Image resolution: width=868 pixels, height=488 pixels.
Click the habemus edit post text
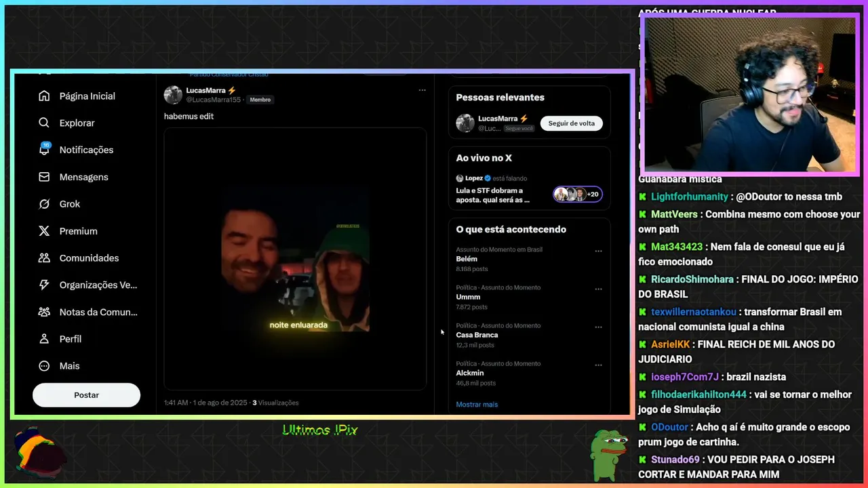coord(189,117)
